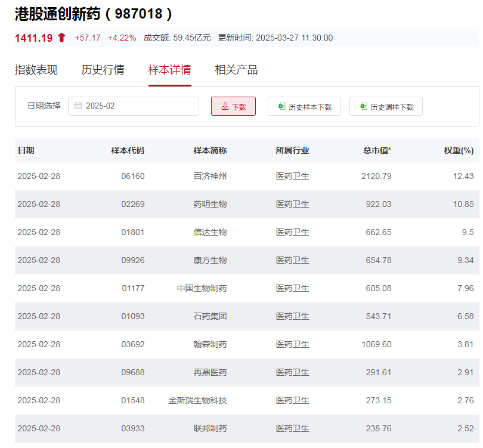Click the 日期选择 label
This screenshot has width=483, height=448.
pyautogui.click(x=44, y=106)
